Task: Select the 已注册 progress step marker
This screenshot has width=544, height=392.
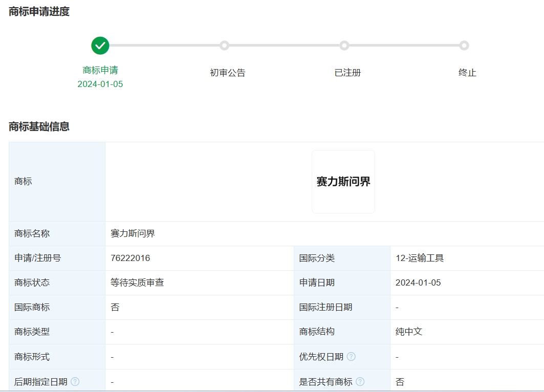Action: (x=344, y=46)
